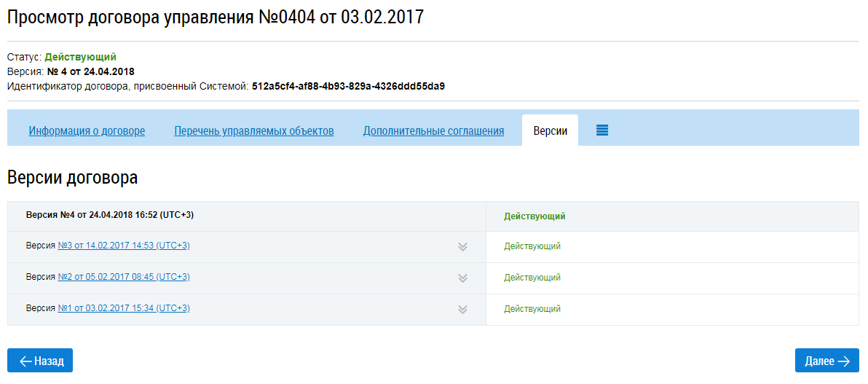
Task: Switch to Информация о договоре tab
Action: click(87, 131)
